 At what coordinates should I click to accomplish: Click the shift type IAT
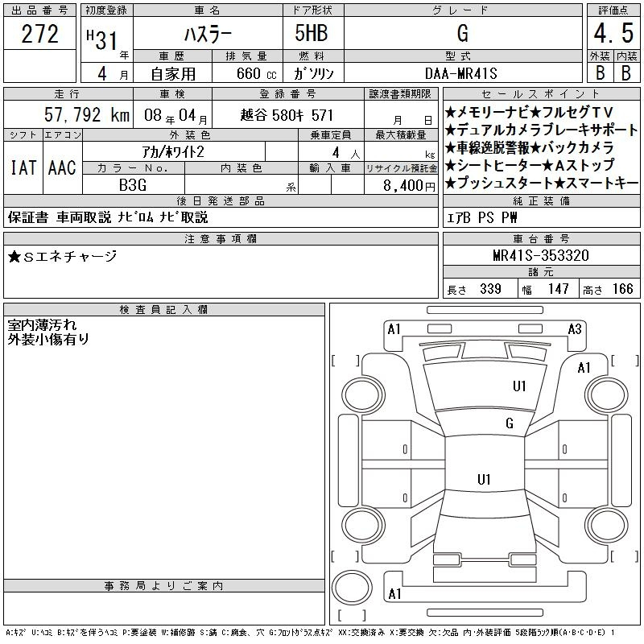[23, 167]
